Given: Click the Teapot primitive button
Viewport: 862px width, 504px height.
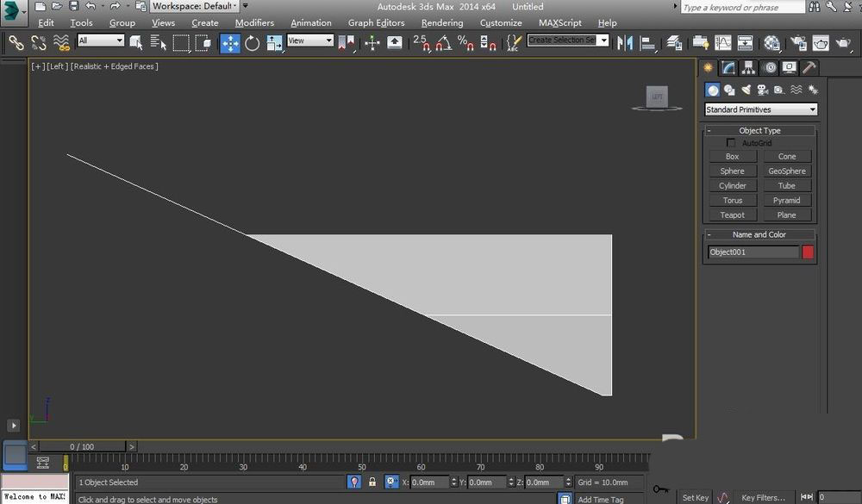Looking at the screenshot, I should pos(732,215).
